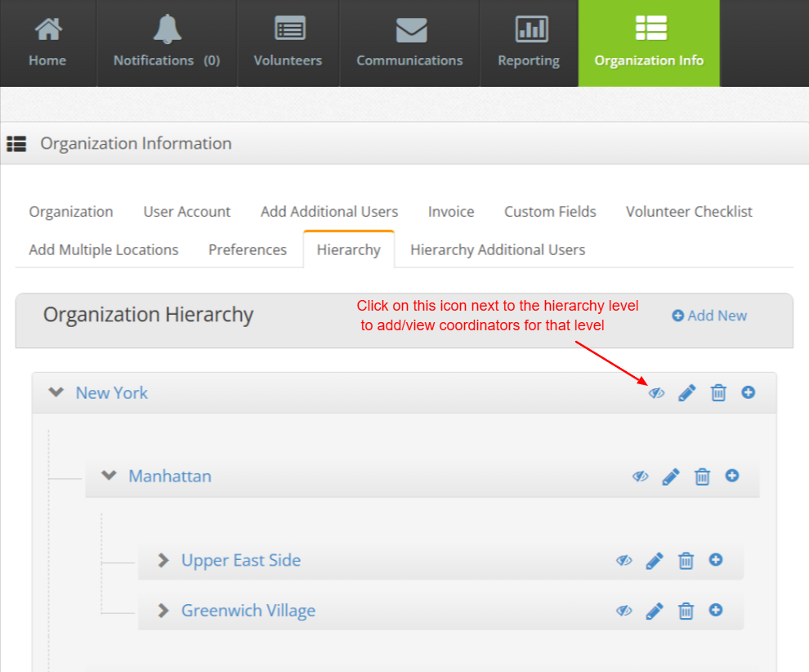Click the plus icon on Upper East Side row
This screenshot has height=672, width=809.
tap(716, 560)
